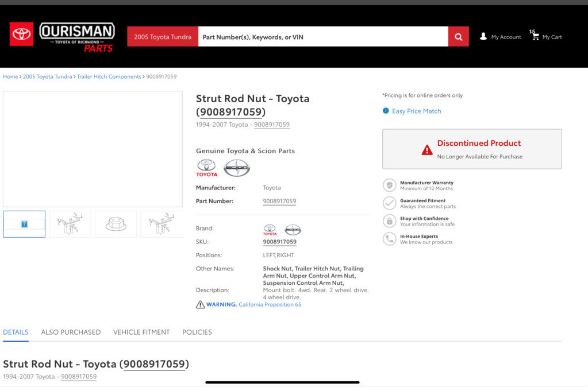Click '*Pricing is for online orders only' note
This screenshot has height=387, width=588.
pos(422,95)
